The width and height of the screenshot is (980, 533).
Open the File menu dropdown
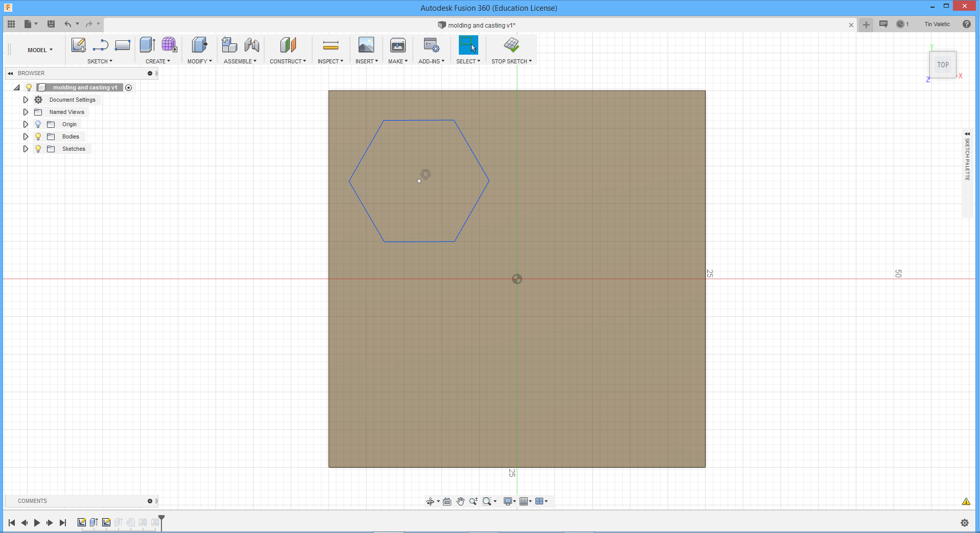point(31,24)
